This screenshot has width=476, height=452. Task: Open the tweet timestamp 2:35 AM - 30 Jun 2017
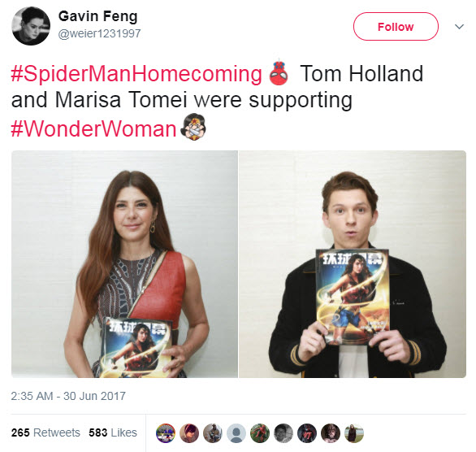(x=68, y=396)
